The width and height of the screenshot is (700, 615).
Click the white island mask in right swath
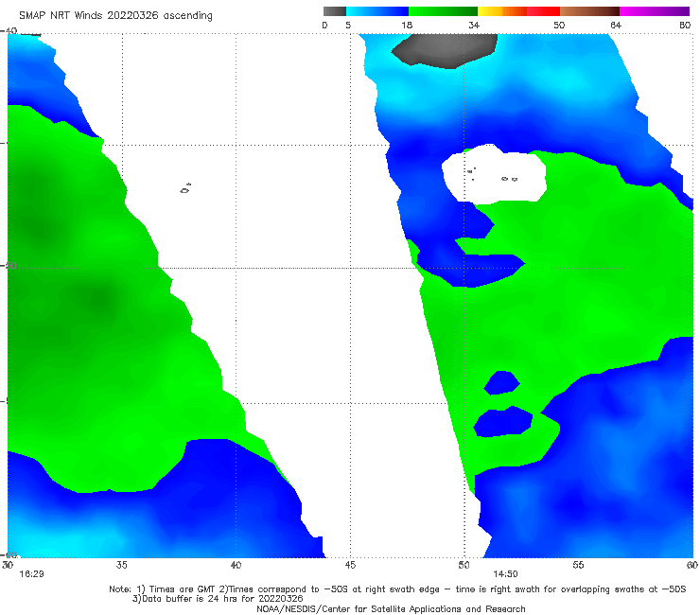(x=494, y=173)
